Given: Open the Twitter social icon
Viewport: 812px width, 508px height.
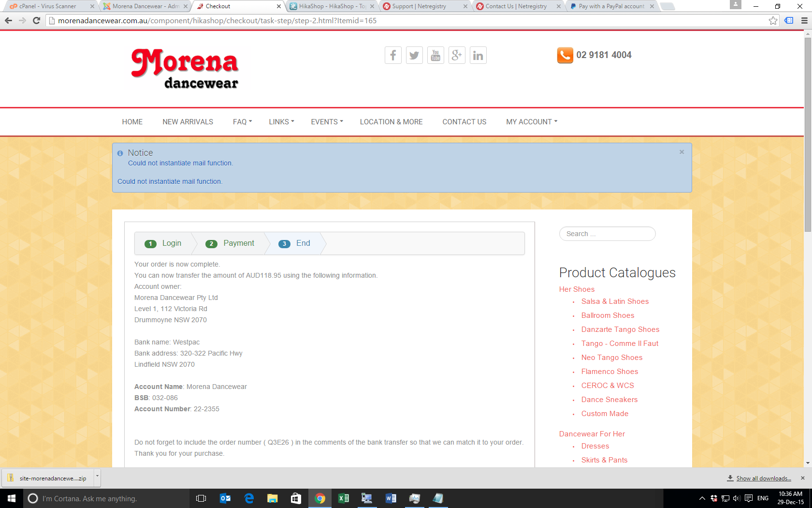Looking at the screenshot, I should coord(414,55).
